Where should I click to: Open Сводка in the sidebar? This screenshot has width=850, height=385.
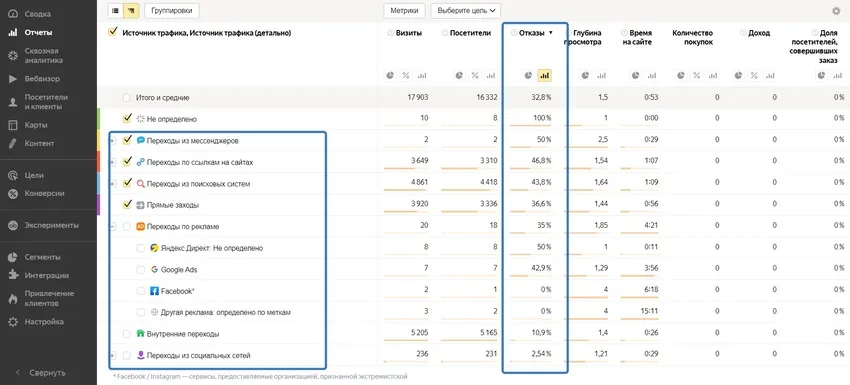[x=30, y=14]
